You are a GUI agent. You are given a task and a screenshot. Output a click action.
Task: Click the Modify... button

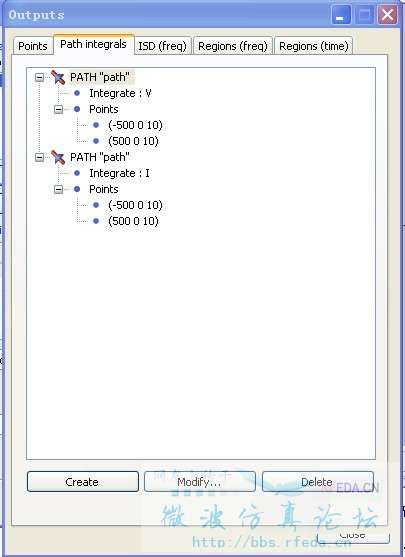pyautogui.click(x=199, y=482)
